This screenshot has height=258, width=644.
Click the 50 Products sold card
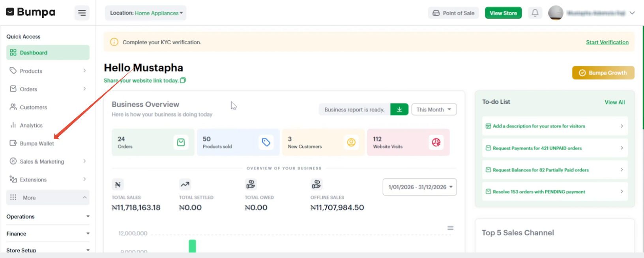(238, 142)
